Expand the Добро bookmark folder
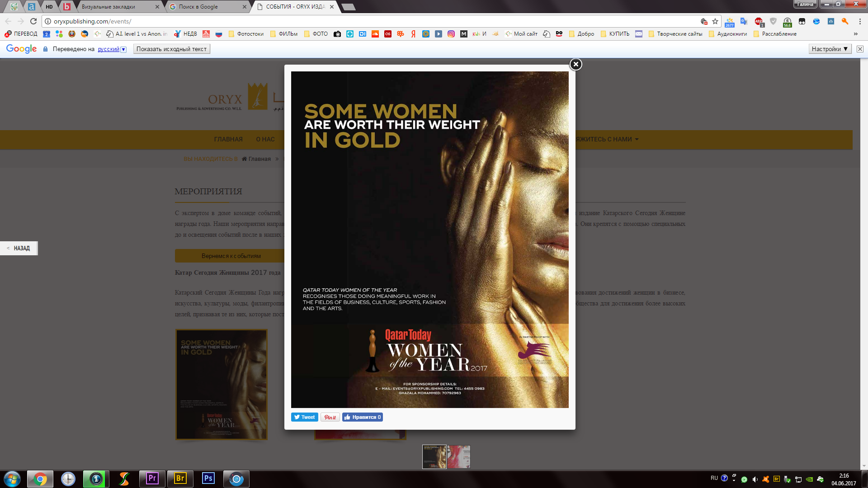The image size is (868, 488). pyautogui.click(x=581, y=34)
